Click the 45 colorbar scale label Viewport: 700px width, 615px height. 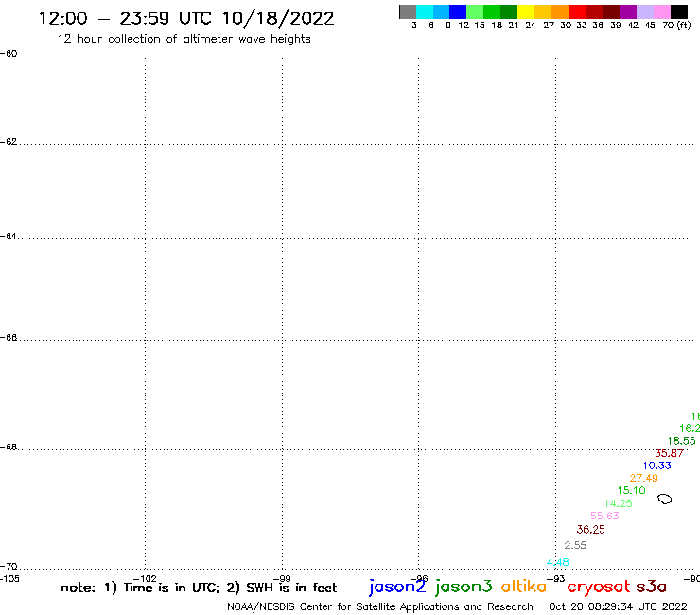point(650,25)
